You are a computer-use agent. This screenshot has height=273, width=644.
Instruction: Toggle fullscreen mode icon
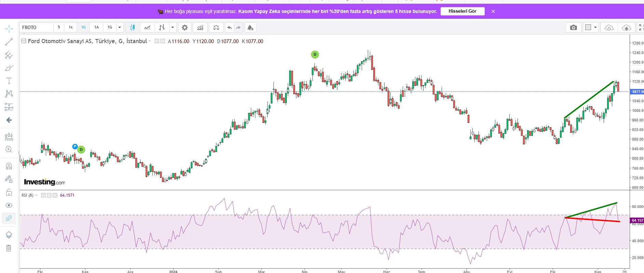coord(641,27)
